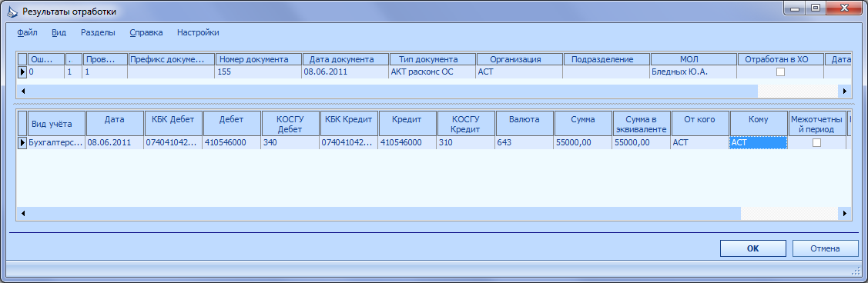Click the КБК Кредит column header

(x=350, y=123)
